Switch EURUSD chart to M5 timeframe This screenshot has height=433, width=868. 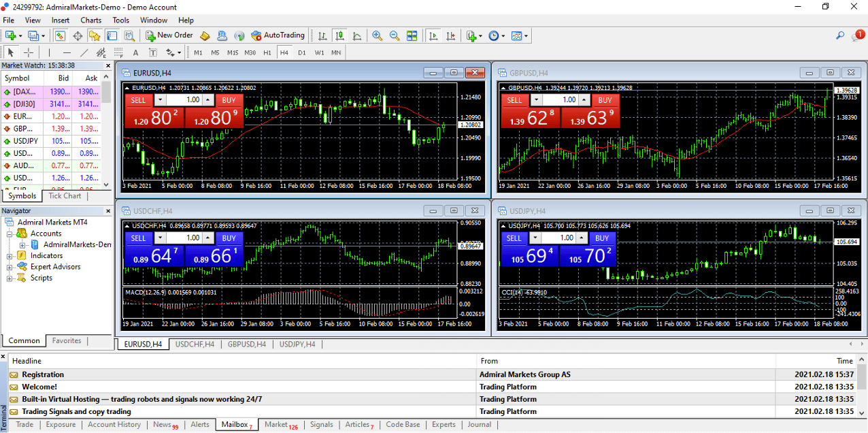point(214,52)
